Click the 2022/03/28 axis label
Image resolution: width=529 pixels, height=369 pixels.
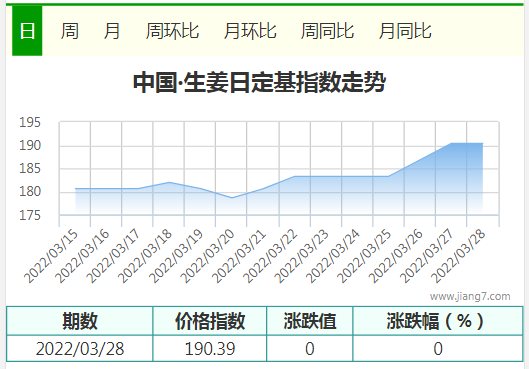458,256
